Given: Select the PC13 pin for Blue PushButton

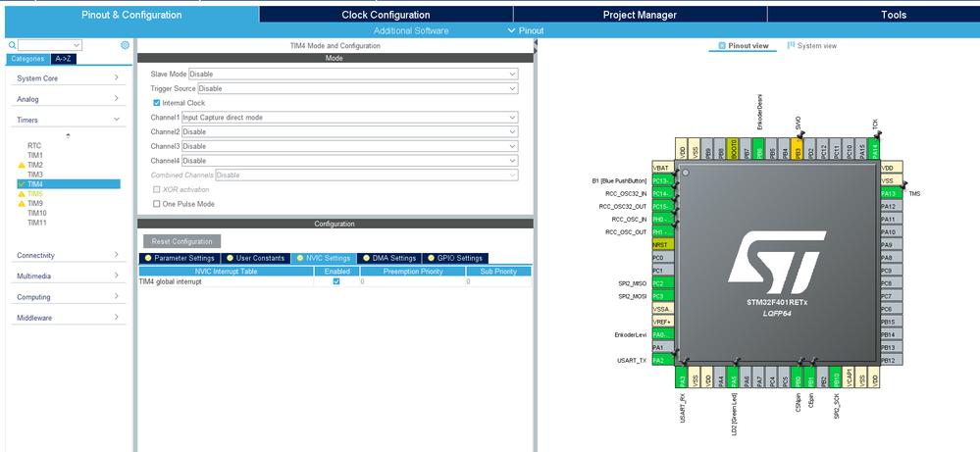Looking at the screenshot, I should pos(663,180).
